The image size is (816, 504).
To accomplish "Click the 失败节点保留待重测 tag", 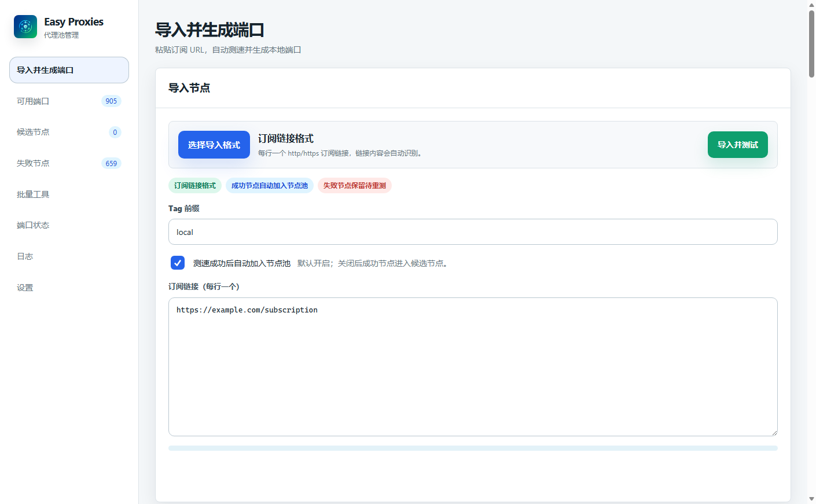I will (x=355, y=186).
